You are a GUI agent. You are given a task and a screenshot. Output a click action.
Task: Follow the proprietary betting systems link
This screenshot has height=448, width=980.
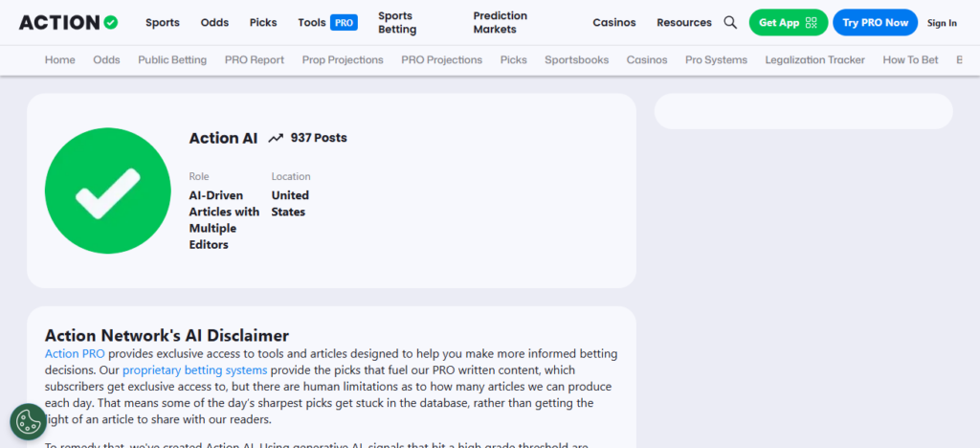(195, 370)
